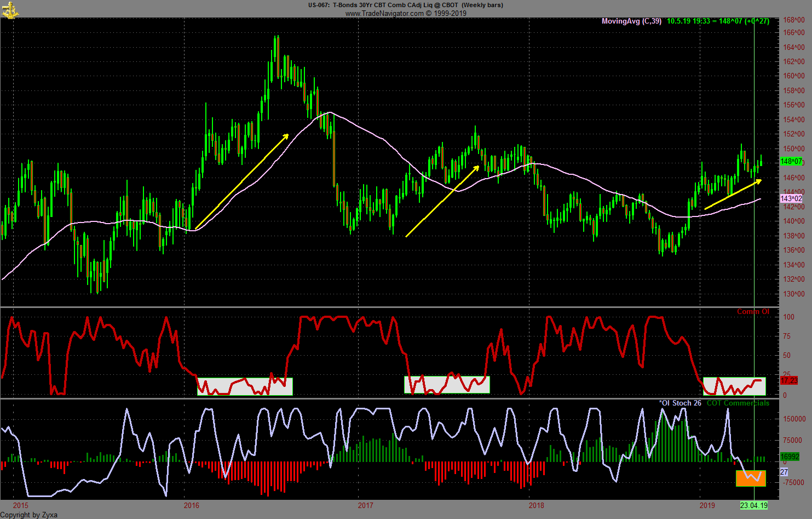Click the 2016 year label on time axis
The image size is (812, 519).
click(x=192, y=505)
